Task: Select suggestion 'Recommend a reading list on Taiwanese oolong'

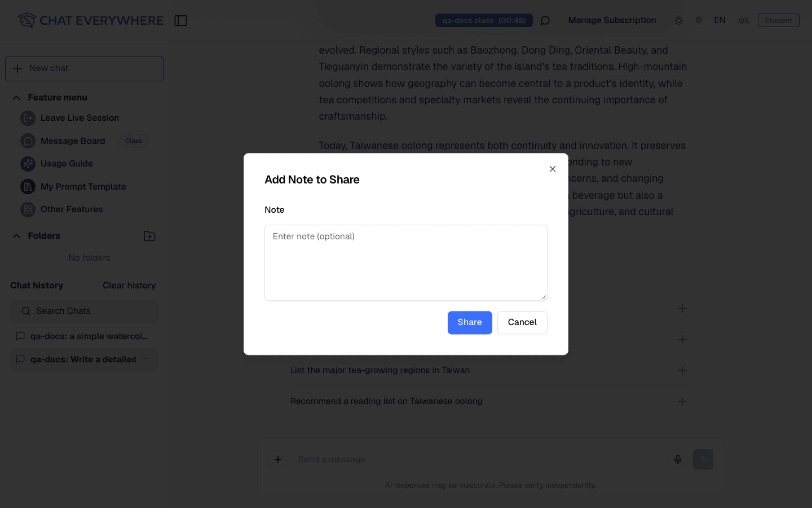Action: pyautogui.click(x=386, y=401)
